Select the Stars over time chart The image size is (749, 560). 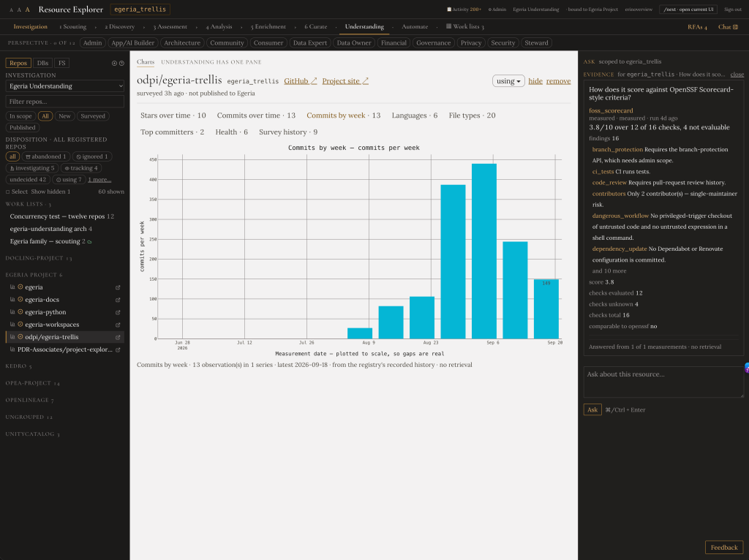pyautogui.click(x=173, y=116)
